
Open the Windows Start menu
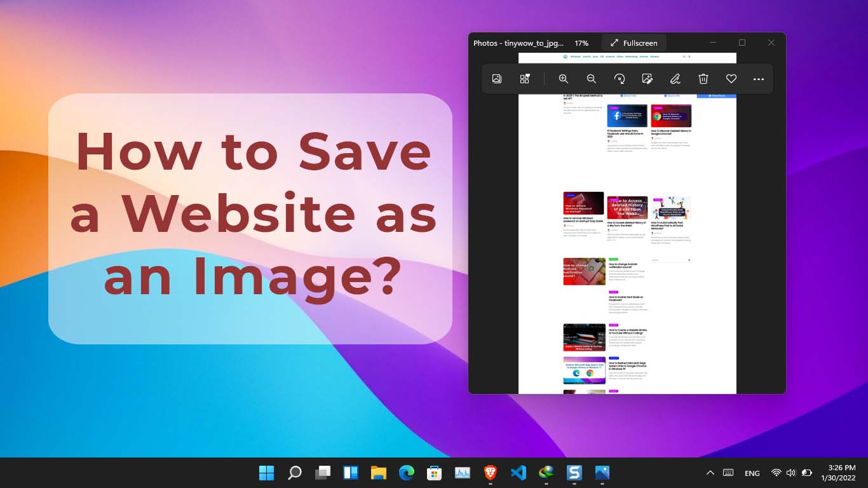point(267,473)
